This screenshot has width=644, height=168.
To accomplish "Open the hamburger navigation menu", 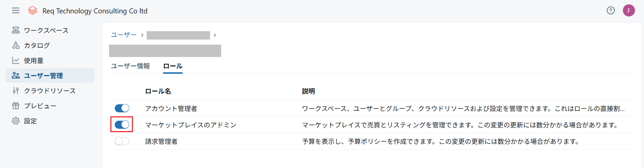I will click(16, 11).
